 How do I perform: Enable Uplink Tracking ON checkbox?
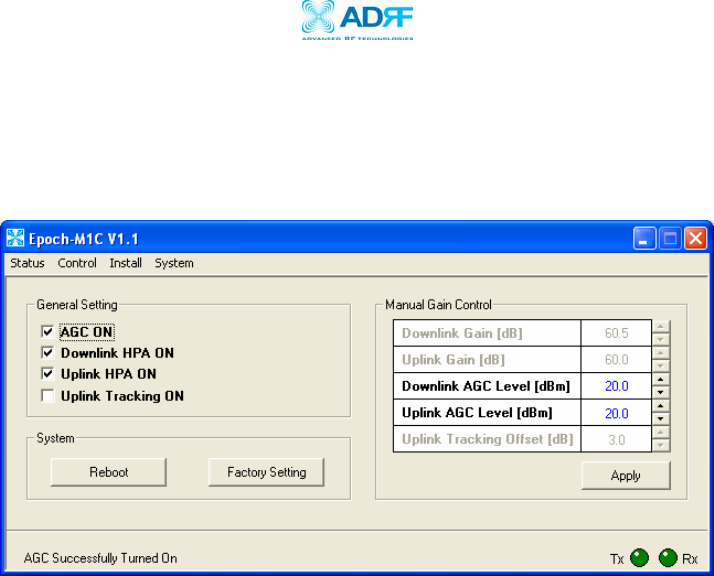47,395
